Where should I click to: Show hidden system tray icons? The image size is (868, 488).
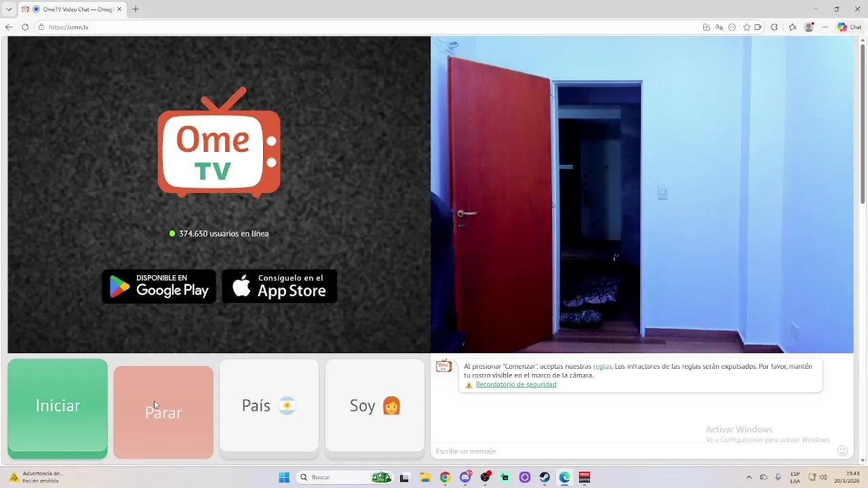[749, 477]
